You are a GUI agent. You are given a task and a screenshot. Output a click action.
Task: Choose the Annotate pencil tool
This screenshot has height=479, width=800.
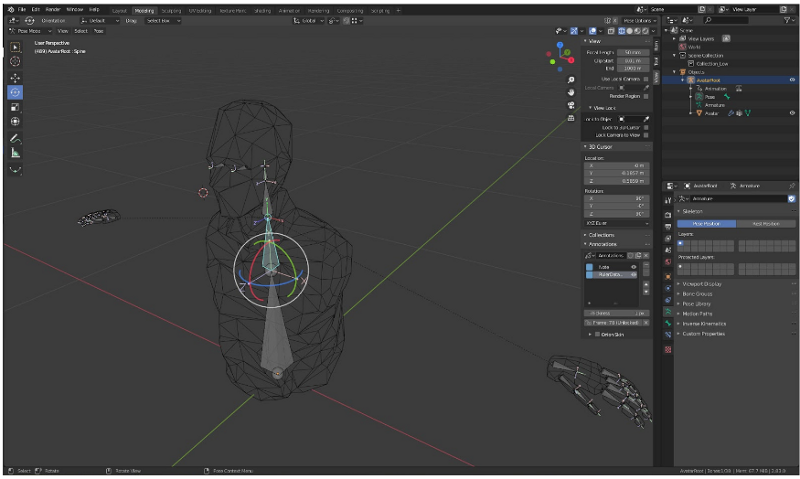(15, 137)
